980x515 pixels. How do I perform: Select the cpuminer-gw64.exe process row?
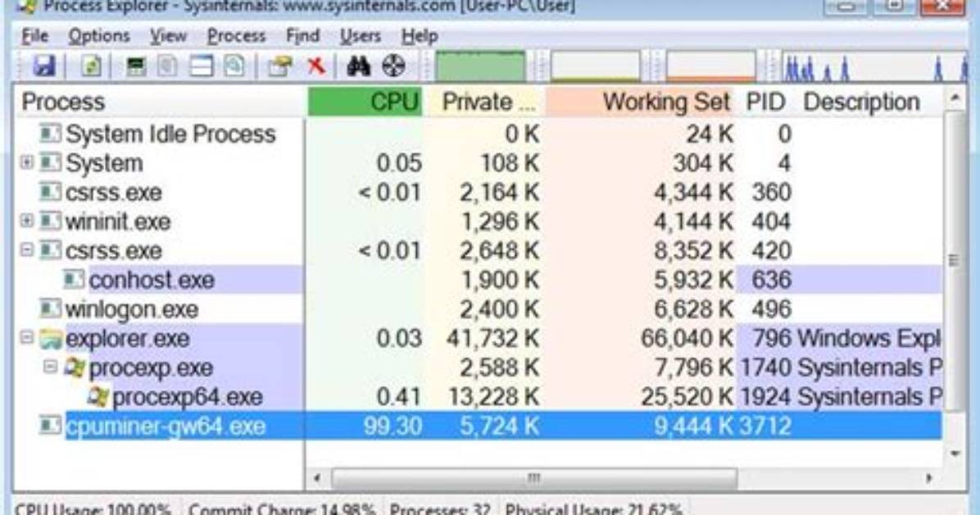pyautogui.click(x=479, y=426)
